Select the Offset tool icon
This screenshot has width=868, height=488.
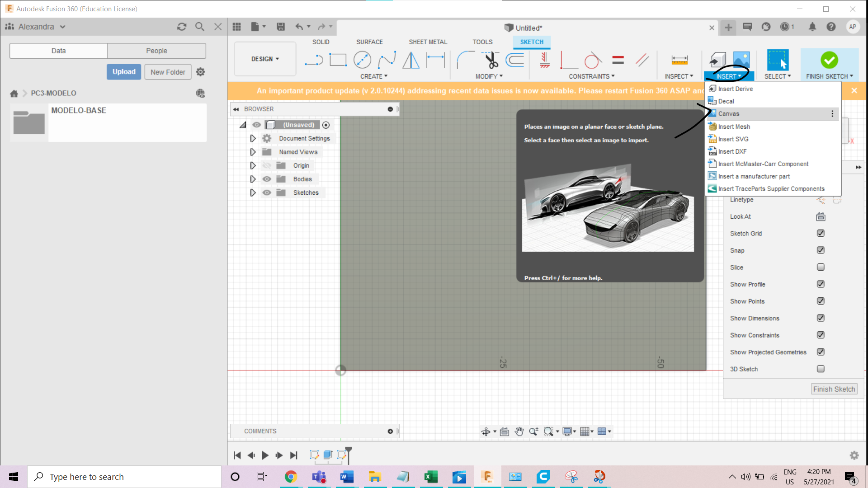pos(515,60)
